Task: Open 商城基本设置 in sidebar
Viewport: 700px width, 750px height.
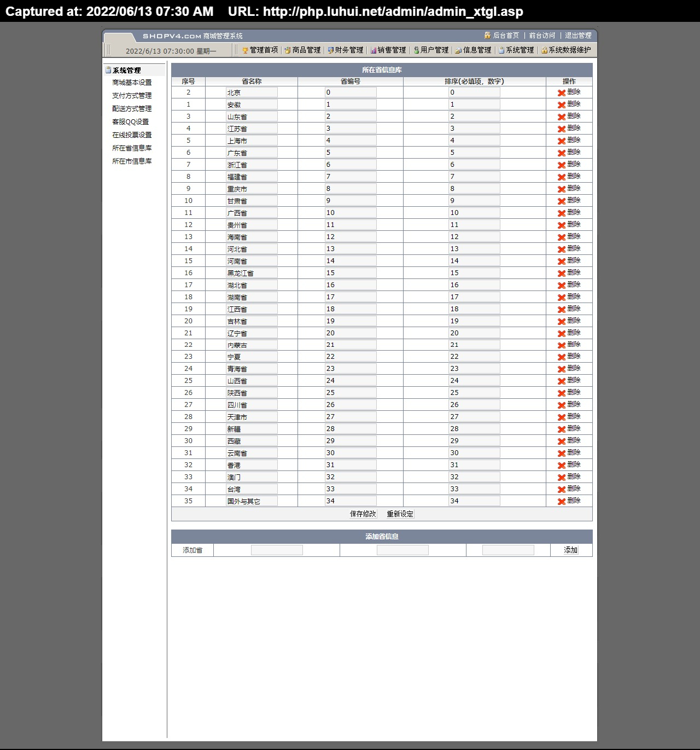Action: click(132, 83)
